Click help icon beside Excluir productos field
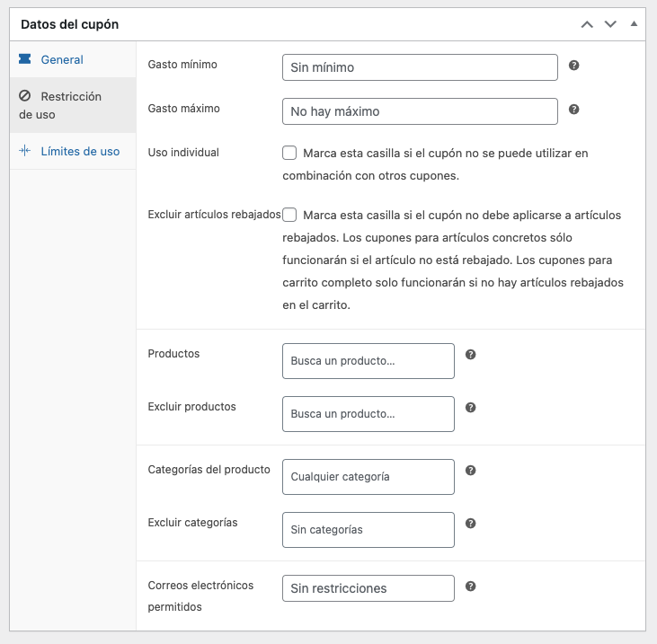657x644 pixels. [x=470, y=408]
